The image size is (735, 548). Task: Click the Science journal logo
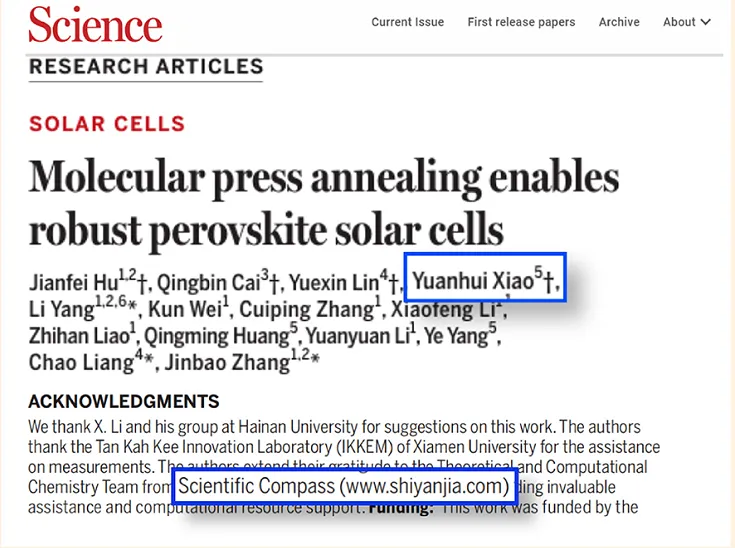pos(95,24)
